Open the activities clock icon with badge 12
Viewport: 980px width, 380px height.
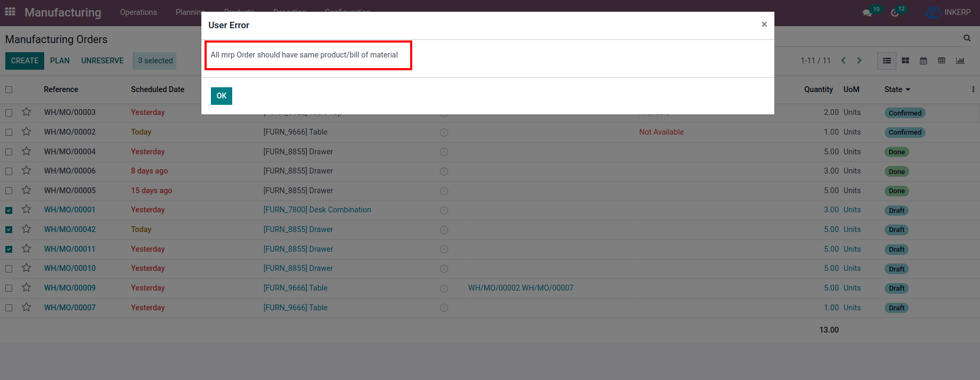tap(895, 12)
